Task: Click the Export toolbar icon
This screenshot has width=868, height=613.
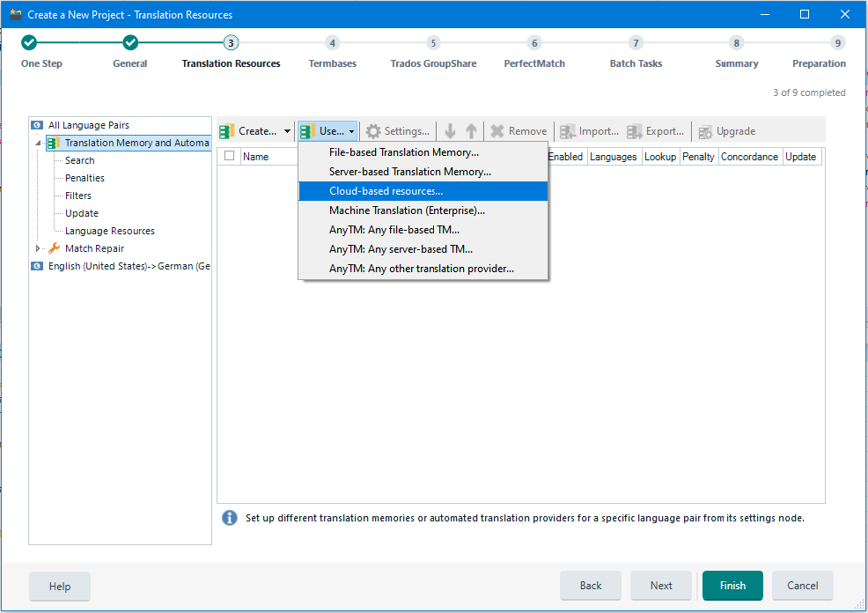Action: click(635, 131)
